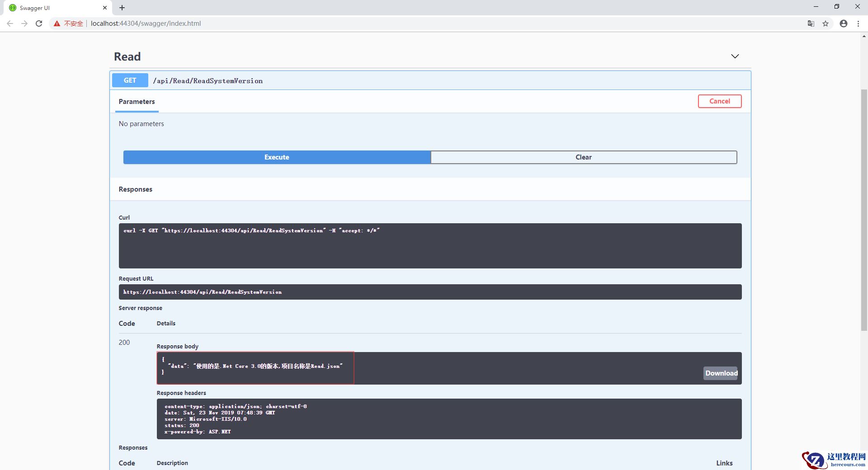Open the Chrome three-dot menu
Image resolution: width=868 pixels, height=470 pixels.
click(858, 23)
